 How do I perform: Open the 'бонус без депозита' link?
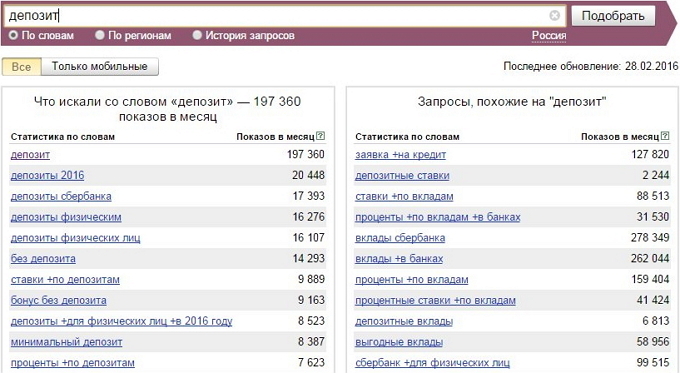(59, 301)
